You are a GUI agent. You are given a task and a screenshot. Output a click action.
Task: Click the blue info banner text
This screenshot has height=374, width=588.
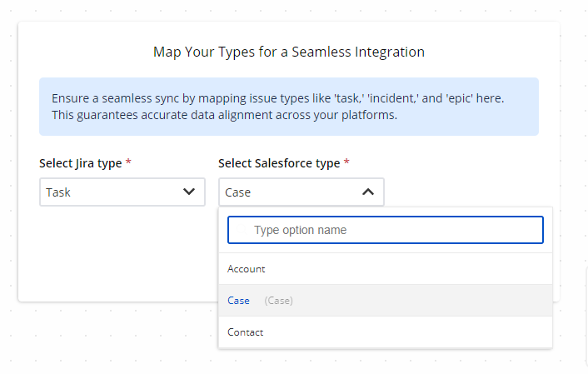(x=278, y=107)
